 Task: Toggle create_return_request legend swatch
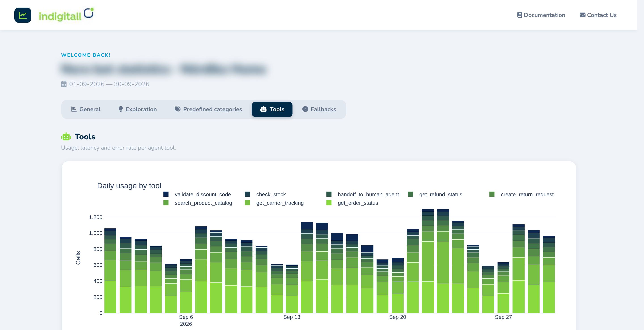pos(492,194)
